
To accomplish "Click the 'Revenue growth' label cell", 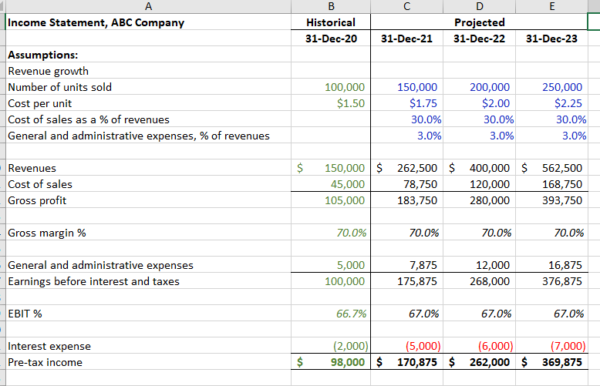I will click(148, 71).
